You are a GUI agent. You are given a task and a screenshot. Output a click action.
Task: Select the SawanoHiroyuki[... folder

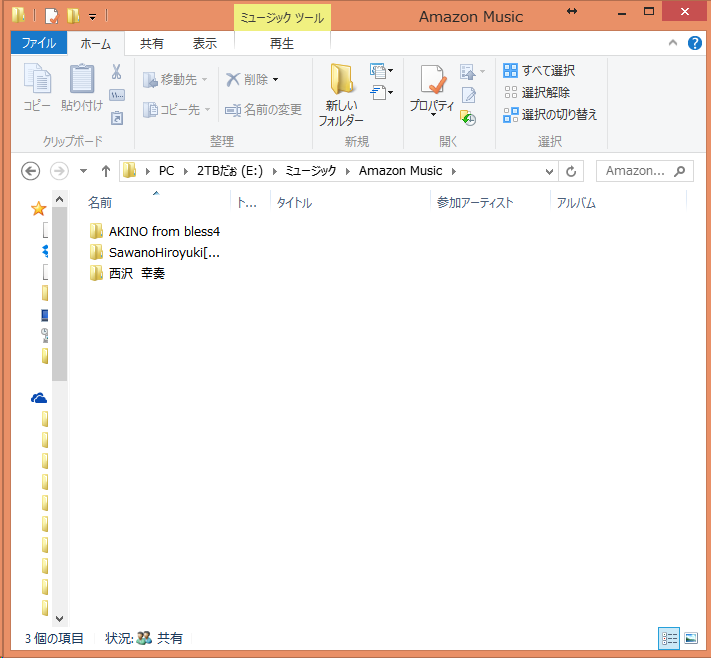(x=155, y=253)
